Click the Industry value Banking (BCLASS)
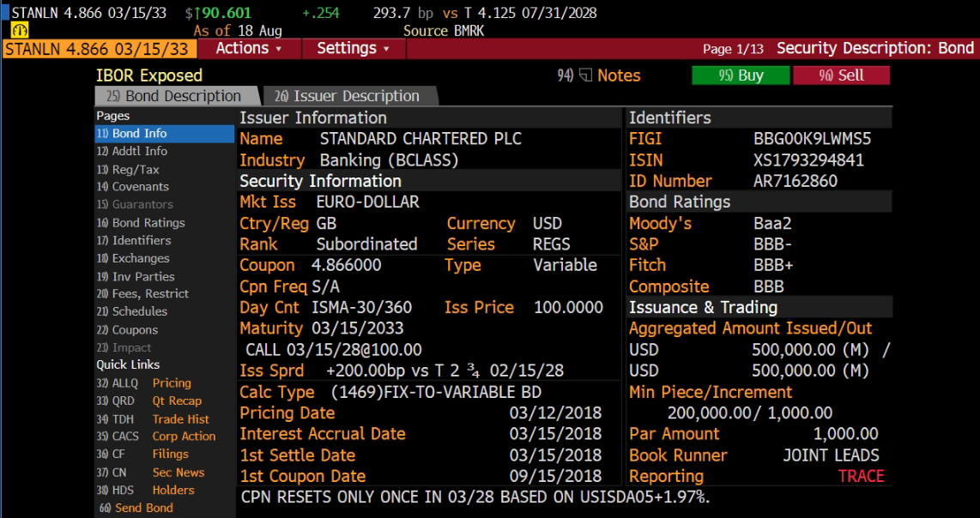Image resolution: width=980 pixels, height=518 pixels. click(x=390, y=160)
